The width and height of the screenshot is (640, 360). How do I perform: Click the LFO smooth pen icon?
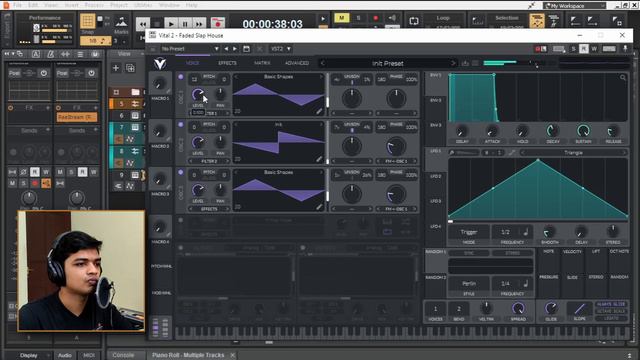pyautogui.click(x=511, y=153)
